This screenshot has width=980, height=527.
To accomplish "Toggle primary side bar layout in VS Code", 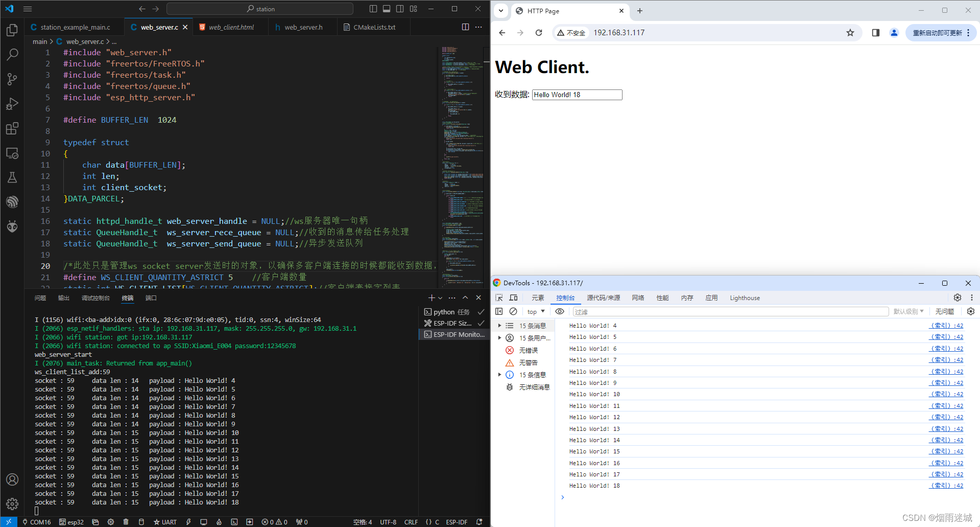I will (373, 9).
